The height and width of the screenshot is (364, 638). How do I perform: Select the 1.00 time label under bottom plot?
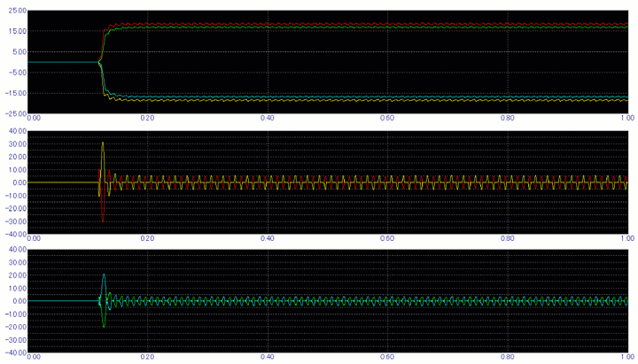coord(627,357)
